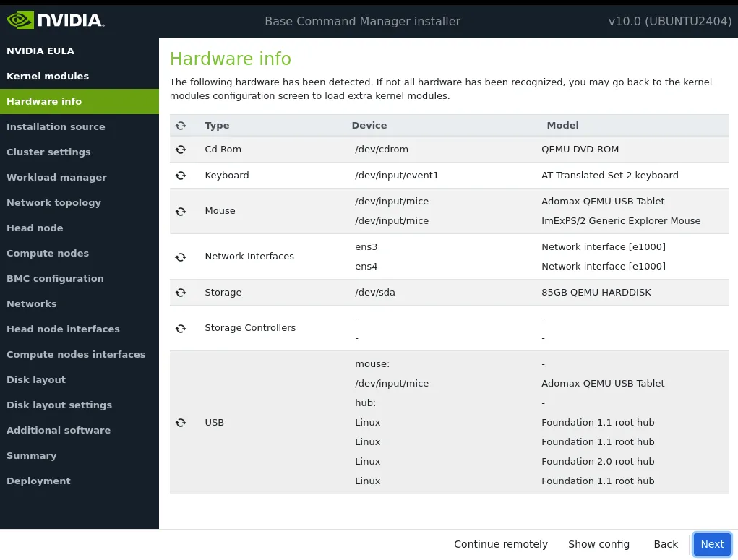This screenshot has height=560, width=738.
Task: Click QEMU DVD-ROM model text
Action: [x=580, y=150]
